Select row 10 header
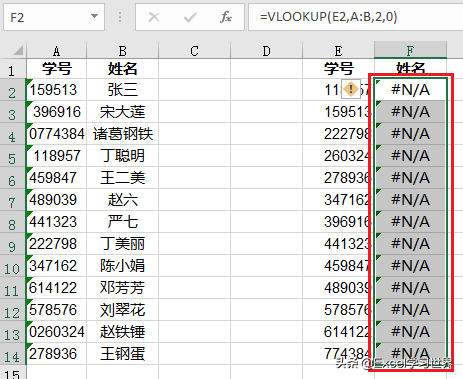The width and height of the screenshot is (463, 379). tap(13, 266)
